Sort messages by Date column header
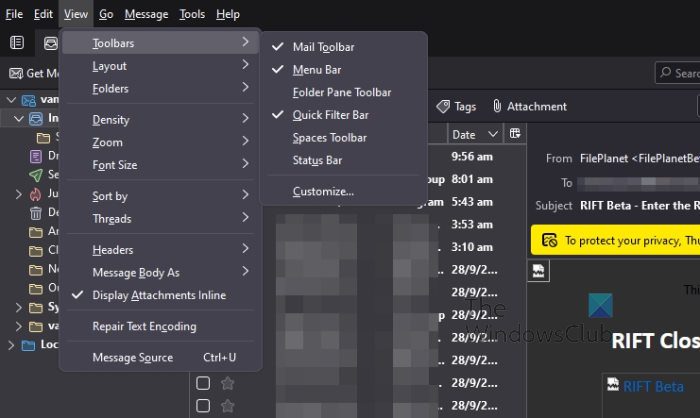700x418 pixels. 475,134
